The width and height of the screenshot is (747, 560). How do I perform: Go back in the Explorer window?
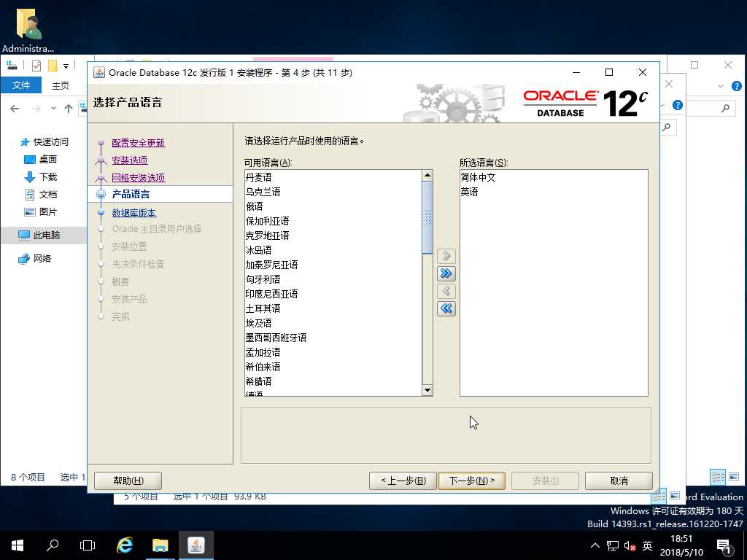point(15,109)
